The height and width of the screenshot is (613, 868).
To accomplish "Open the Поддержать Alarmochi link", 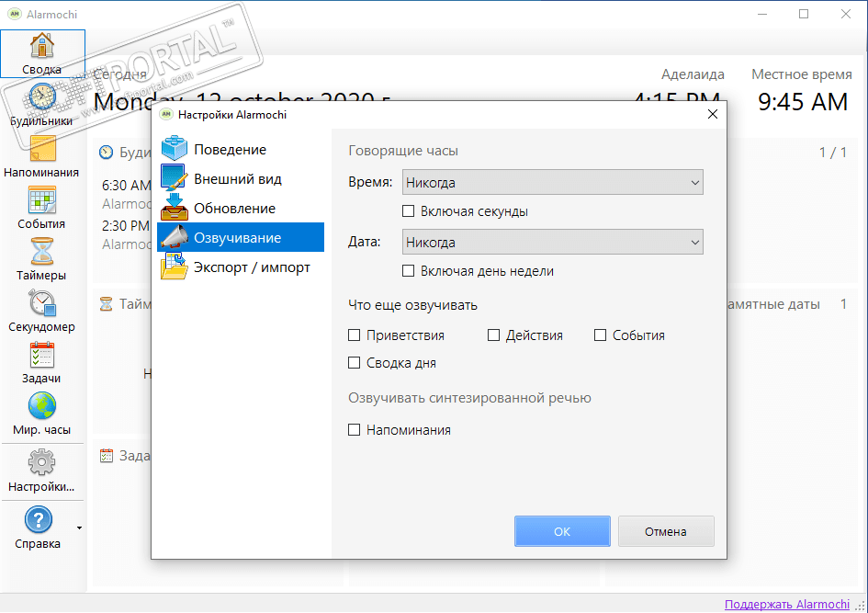I will point(786,604).
